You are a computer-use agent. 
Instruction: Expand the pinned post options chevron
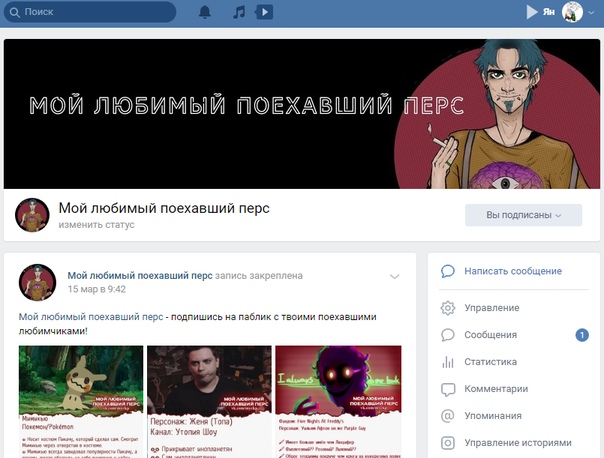click(x=394, y=277)
